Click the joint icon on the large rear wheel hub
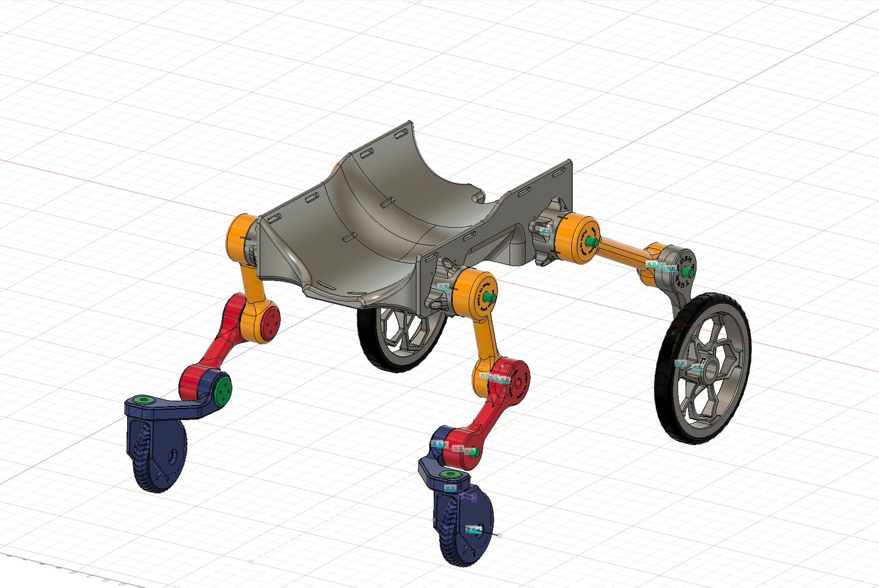This screenshot has width=879, height=588. [681, 364]
